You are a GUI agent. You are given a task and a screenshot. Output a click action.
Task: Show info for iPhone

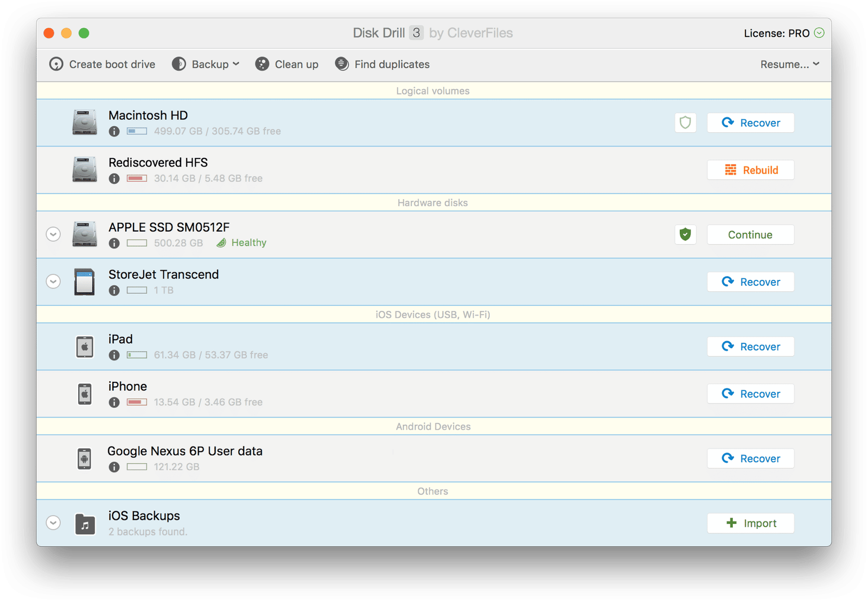[x=114, y=402]
